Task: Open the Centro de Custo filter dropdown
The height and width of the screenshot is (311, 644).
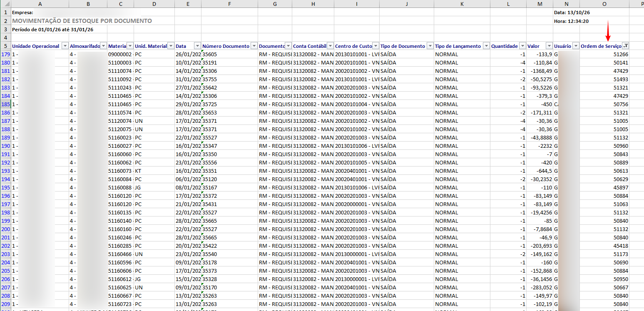Action: (375, 46)
